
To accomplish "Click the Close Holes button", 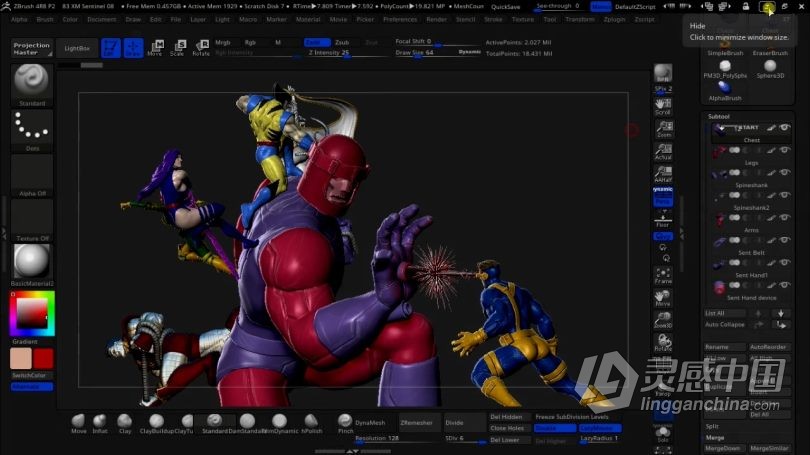I will coord(507,428).
